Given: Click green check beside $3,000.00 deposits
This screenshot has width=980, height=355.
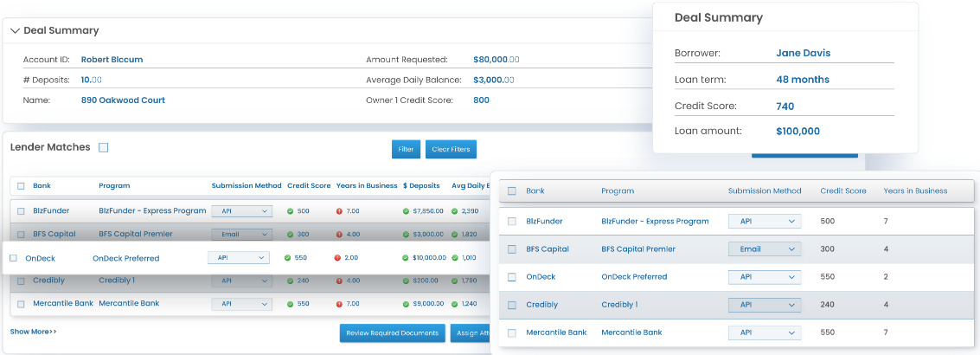Looking at the screenshot, I should (x=406, y=234).
